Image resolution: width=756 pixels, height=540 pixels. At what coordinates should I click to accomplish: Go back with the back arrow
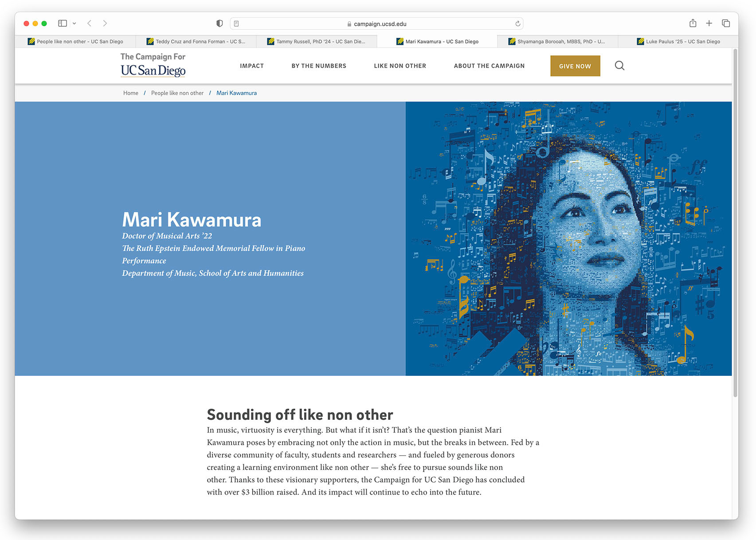click(89, 23)
